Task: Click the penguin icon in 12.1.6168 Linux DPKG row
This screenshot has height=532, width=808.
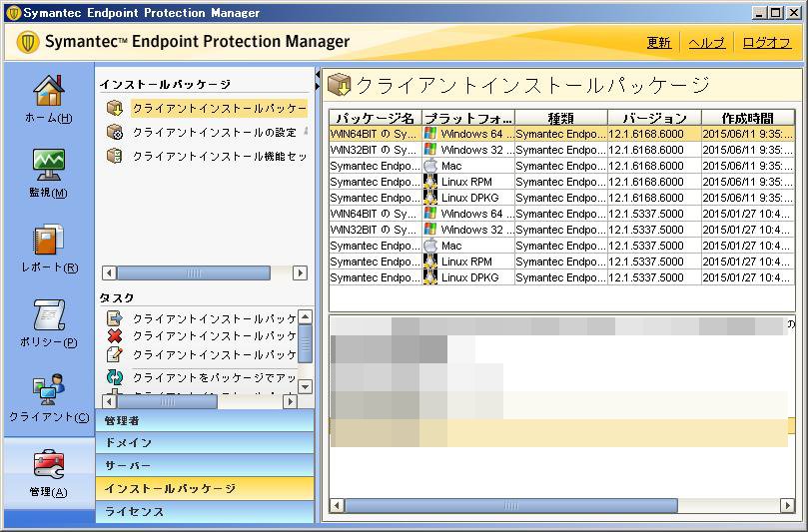Action: pos(429,198)
